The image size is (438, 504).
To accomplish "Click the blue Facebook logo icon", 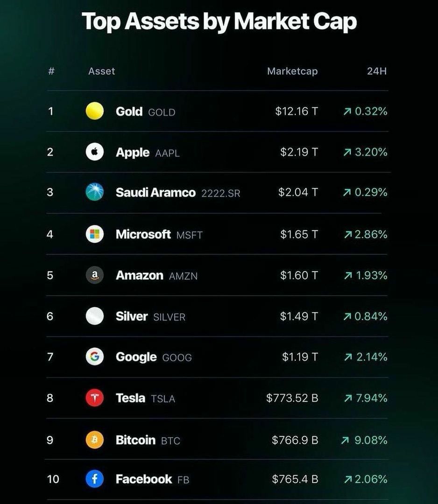I will pyautogui.click(x=94, y=479).
